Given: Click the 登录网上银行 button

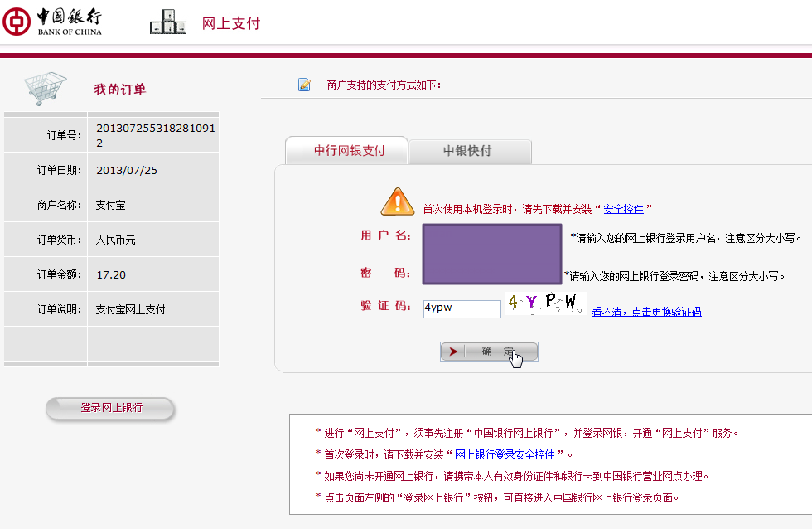Looking at the screenshot, I should (110, 408).
